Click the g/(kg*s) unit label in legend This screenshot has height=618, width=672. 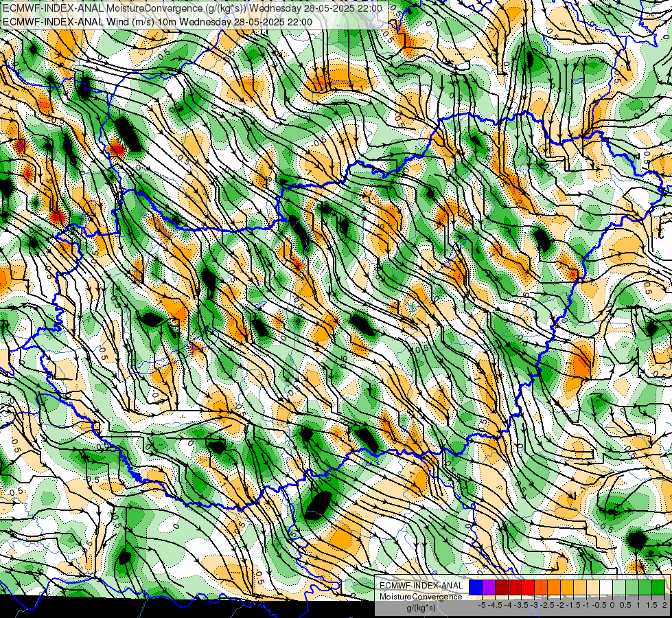(x=421, y=608)
